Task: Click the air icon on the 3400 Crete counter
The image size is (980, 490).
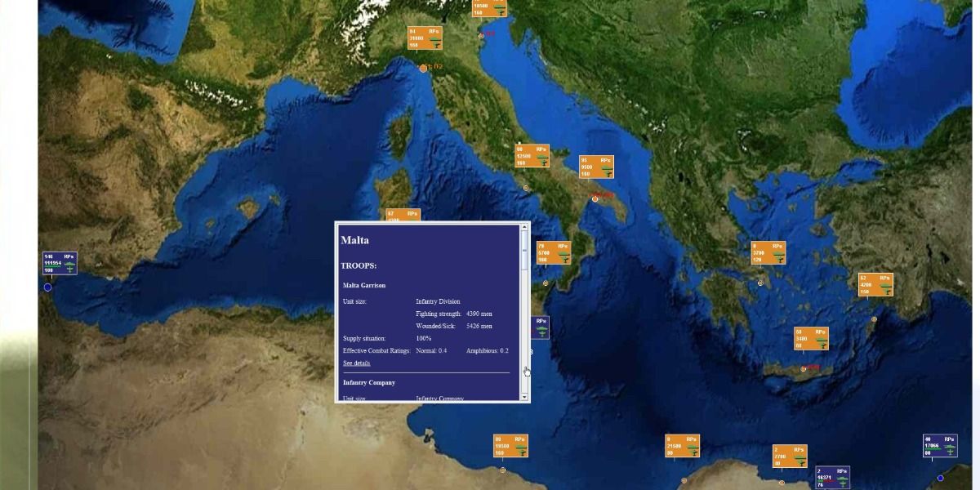Action: (823, 345)
